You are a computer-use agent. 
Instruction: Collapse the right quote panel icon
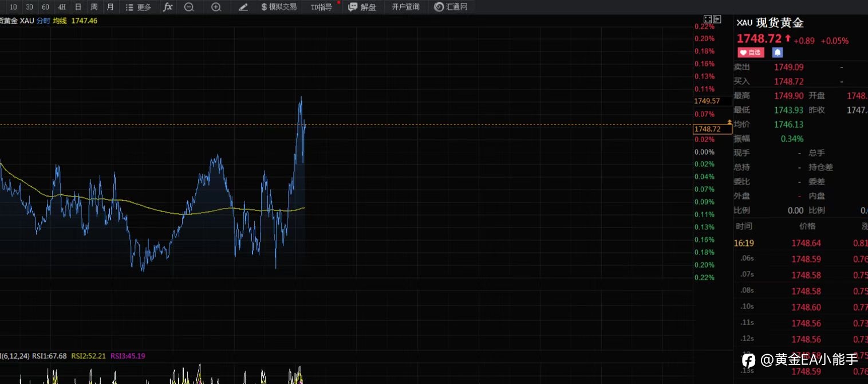(x=717, y=19)
